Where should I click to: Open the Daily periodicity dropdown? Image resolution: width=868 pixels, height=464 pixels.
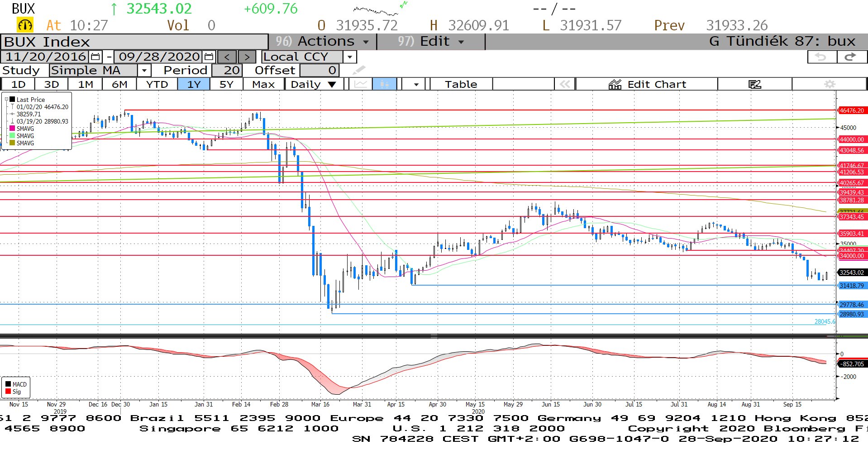pyautogui.click(x=313, y=84)
